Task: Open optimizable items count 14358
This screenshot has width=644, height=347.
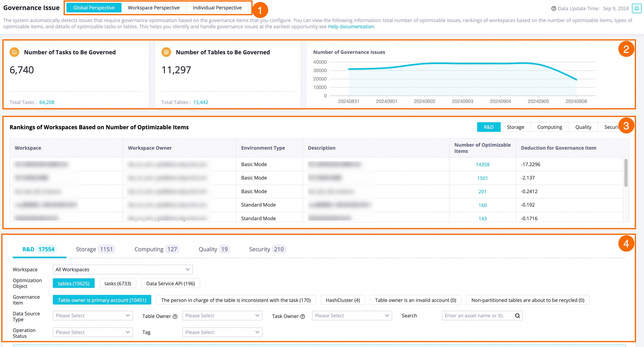Action: 482,164
